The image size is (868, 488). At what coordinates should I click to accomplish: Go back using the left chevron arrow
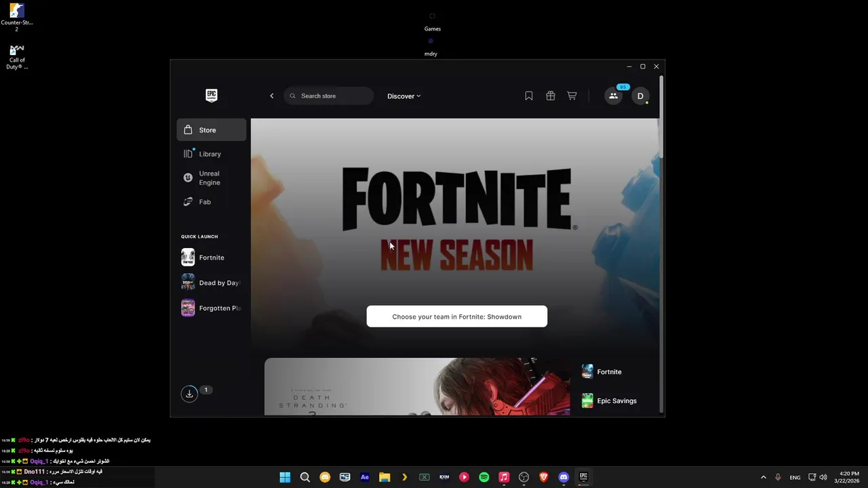[272, 96]
